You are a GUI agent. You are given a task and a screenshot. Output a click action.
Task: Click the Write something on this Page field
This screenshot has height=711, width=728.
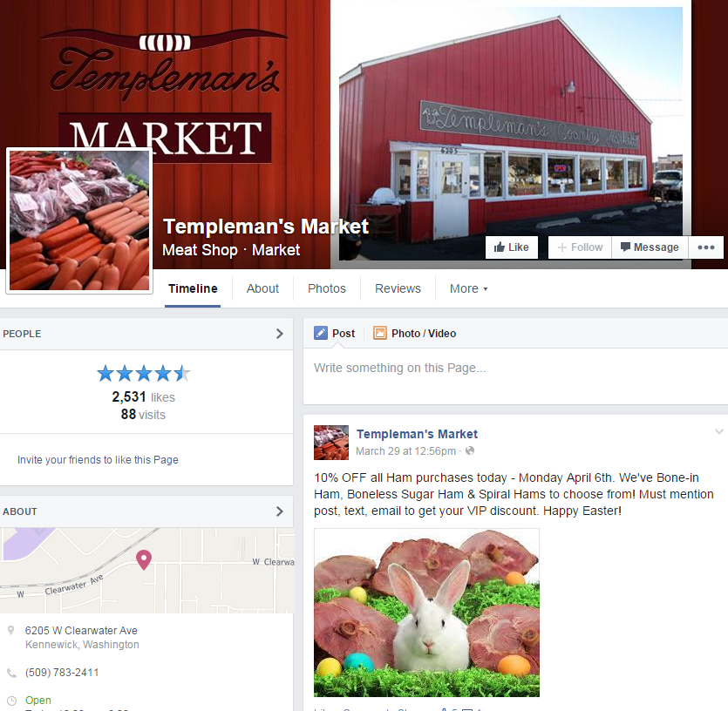pos(515,376)
